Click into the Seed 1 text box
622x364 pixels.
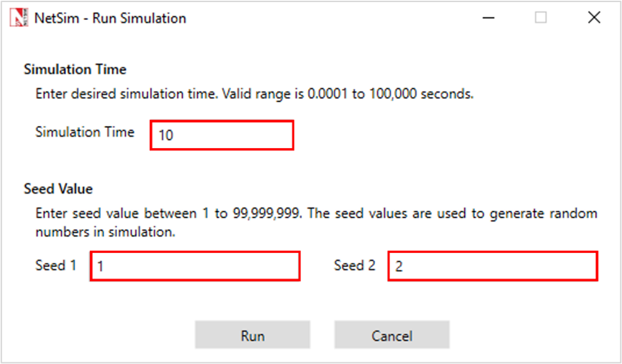[195, 266]
